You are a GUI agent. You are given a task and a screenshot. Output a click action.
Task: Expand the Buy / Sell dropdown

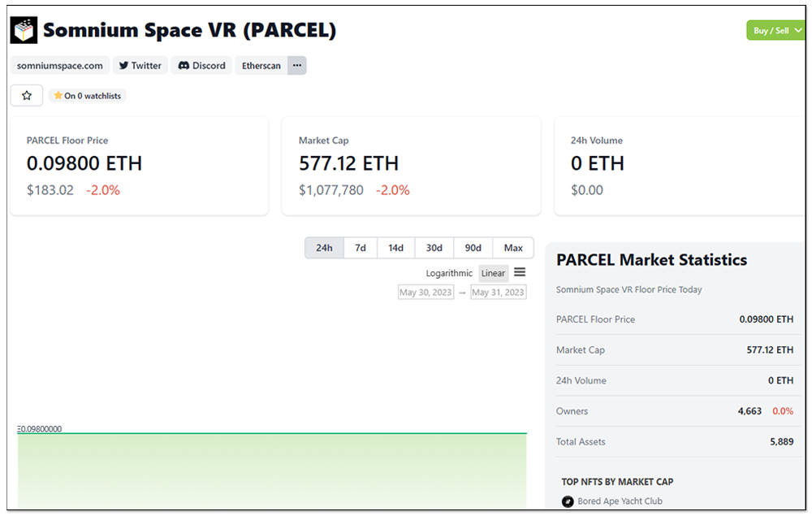click(x=775, y=31)
